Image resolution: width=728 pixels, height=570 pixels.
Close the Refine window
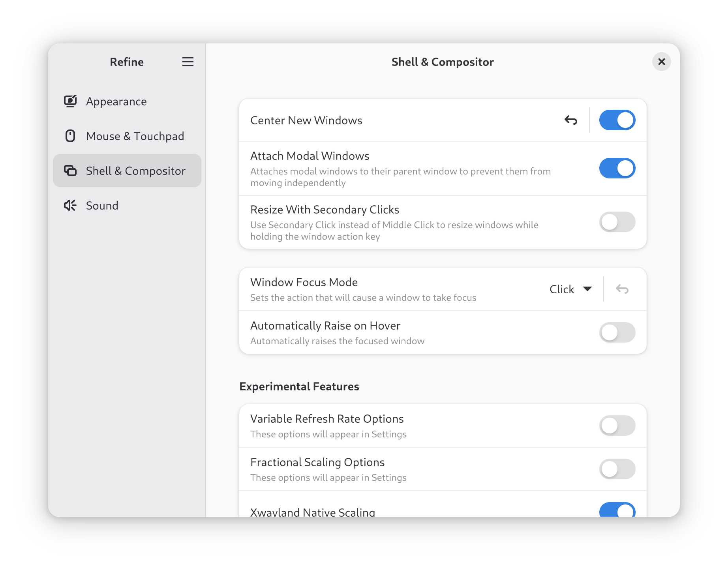(x=662, y=62)
